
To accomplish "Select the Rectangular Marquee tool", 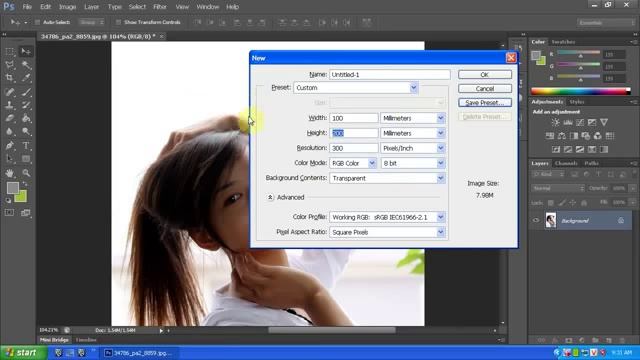I will click(x=9, y=51).
